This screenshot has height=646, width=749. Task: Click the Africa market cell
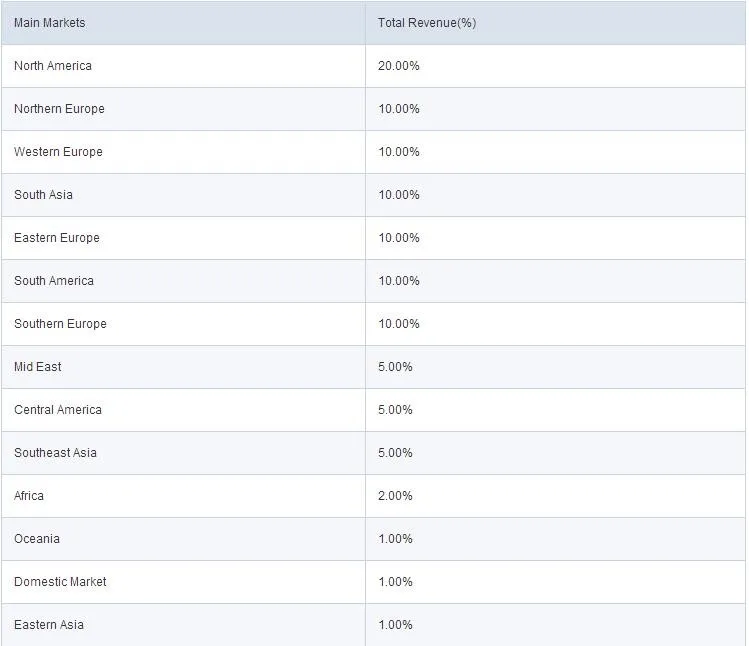coord(29,496)
